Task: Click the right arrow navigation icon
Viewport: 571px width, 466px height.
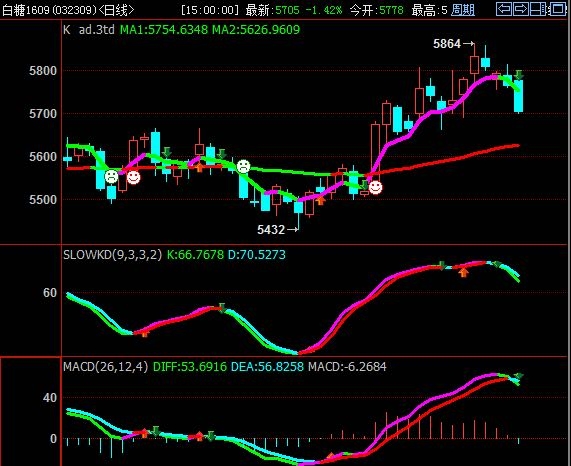Action: click(x=521, y=9)
